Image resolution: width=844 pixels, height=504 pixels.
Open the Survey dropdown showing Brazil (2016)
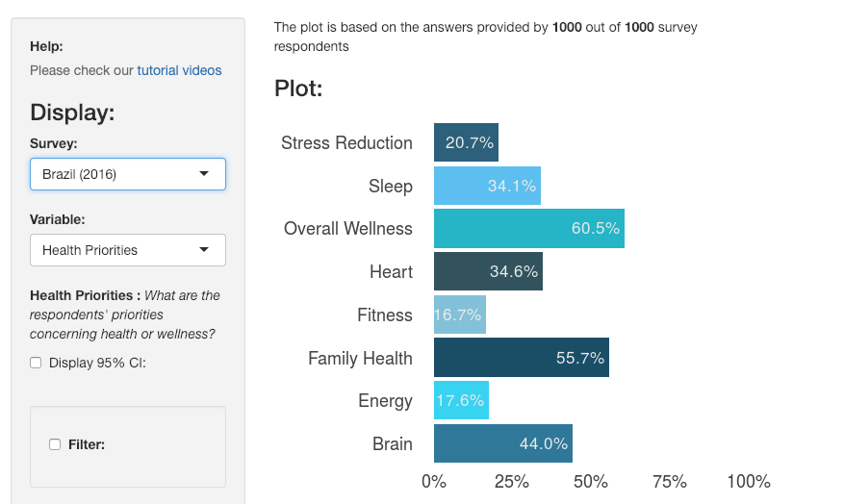pos(127,174)
